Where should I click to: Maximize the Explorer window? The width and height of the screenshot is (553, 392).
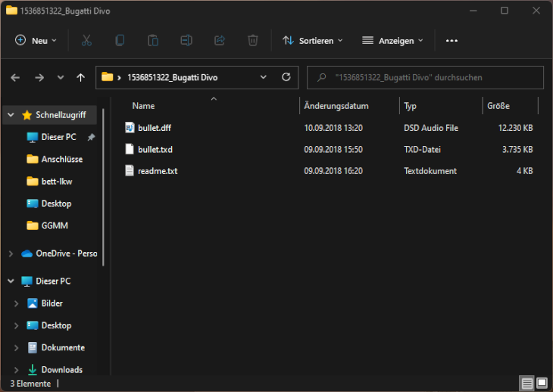[x=505, y=11]
